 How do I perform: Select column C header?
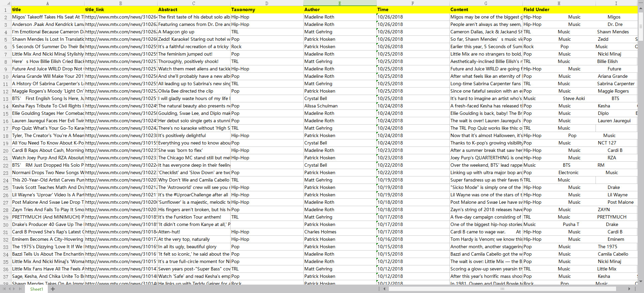point(194,3)
